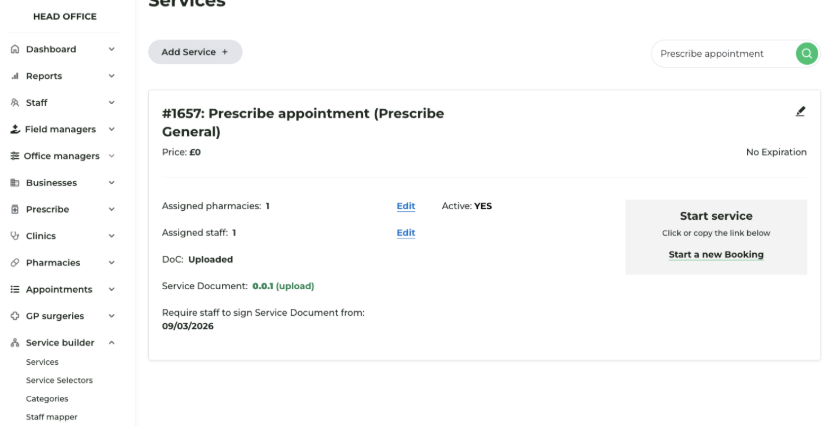Viewport: 828px width, 426px height.
Task: Click the Pharmacies pill icon
Action: click(15, 262)
